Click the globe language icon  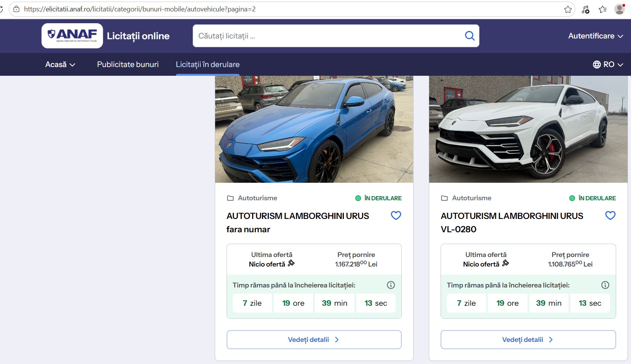(597, 64)
